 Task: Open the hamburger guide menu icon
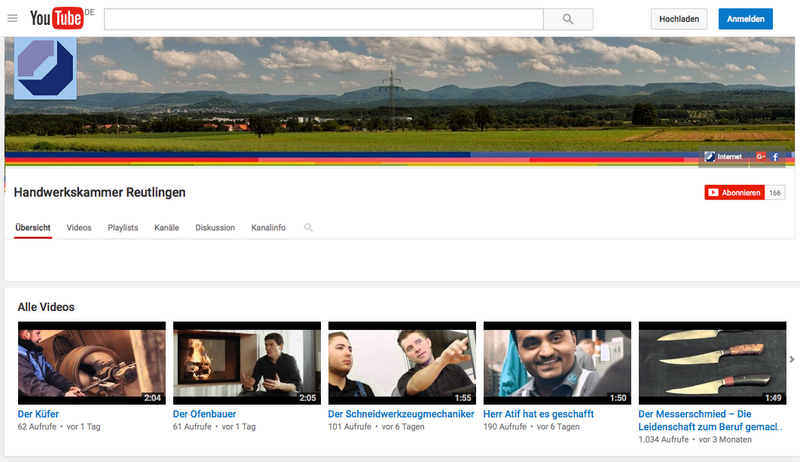(x=12, y=18)
